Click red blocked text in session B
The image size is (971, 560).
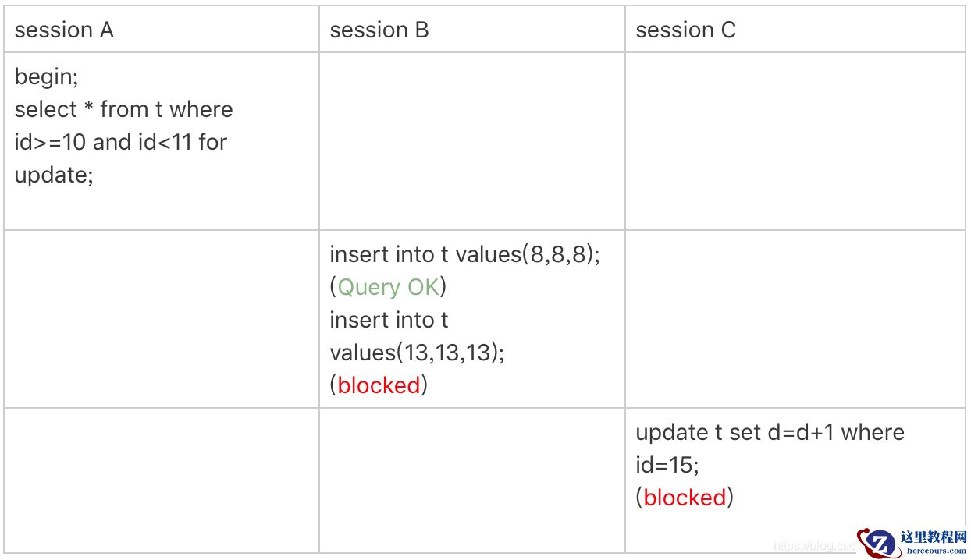379,385
